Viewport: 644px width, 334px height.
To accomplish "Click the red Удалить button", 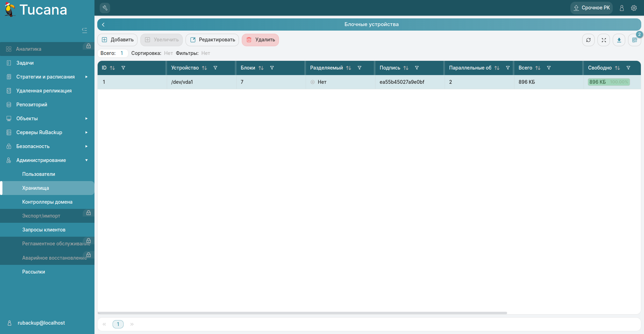I will pos(260,40).
